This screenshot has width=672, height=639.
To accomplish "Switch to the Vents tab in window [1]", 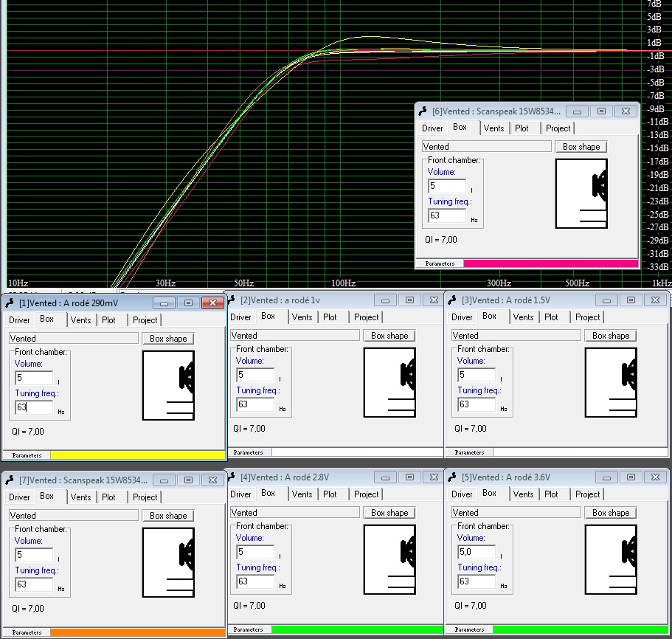I will point(81,320).
